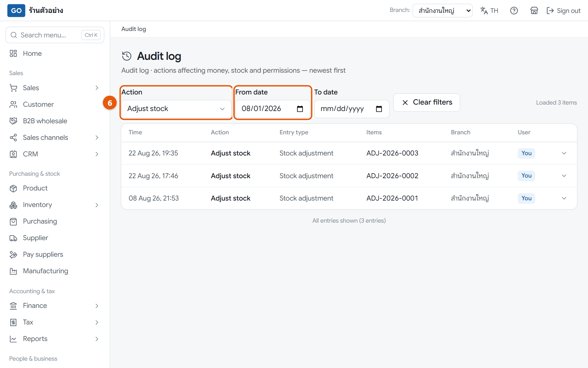Open Product menu item

tap(55, 188)
